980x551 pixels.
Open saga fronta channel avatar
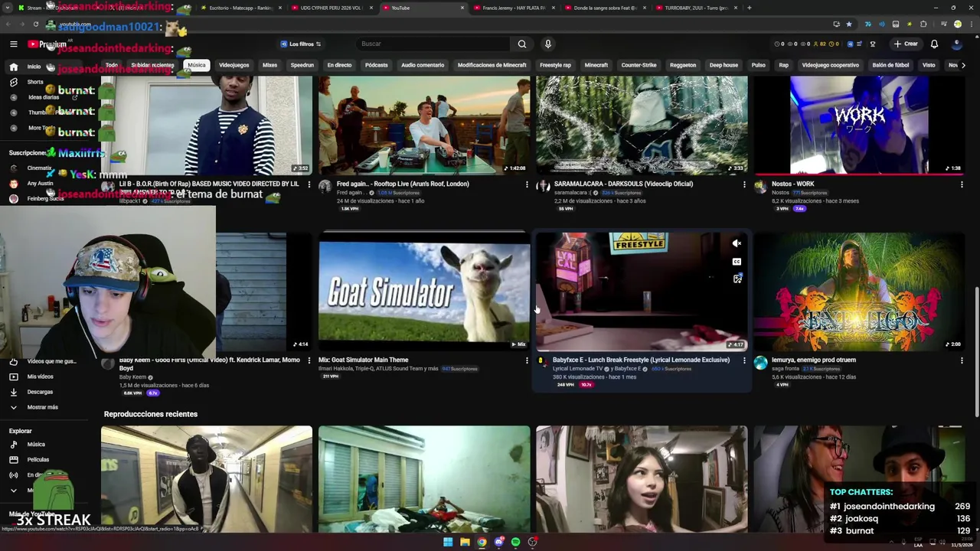pos(760,363)
